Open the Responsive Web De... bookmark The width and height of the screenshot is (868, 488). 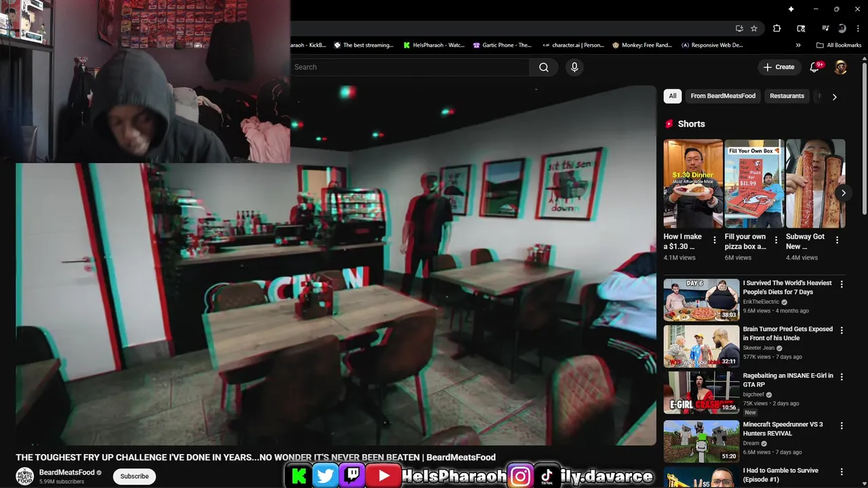(x=712, y=45)
